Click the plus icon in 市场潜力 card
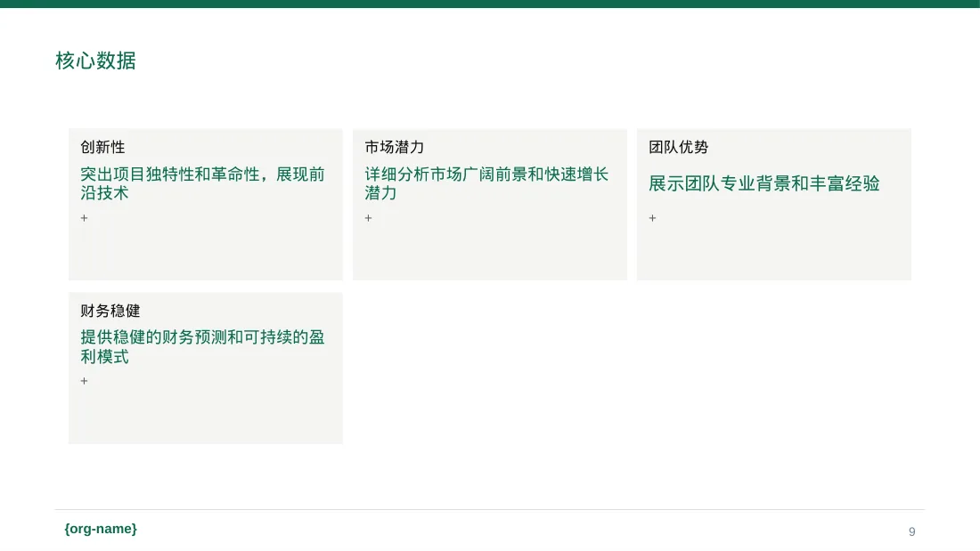The height and width of the screenshot is (551, 980). point(368,218)
